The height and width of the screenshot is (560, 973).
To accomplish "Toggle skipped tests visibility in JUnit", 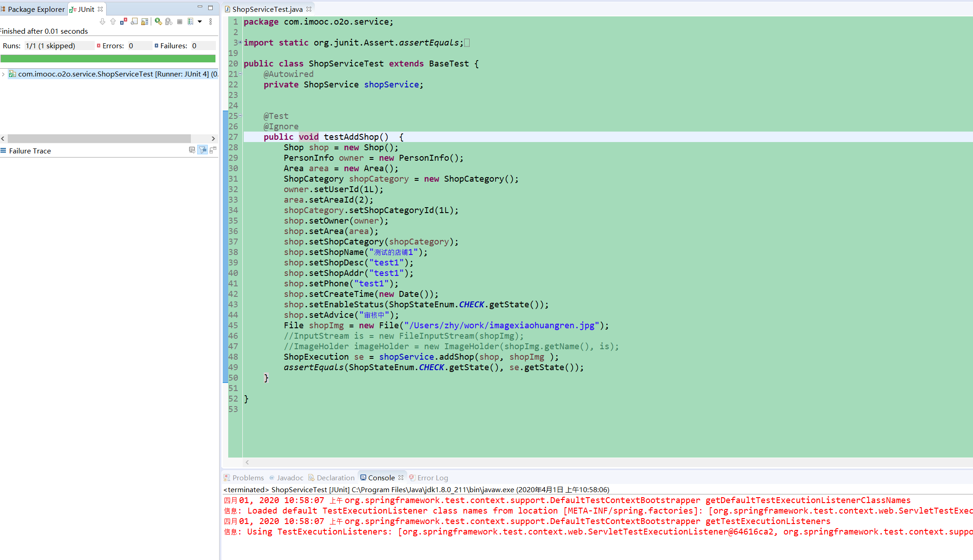I will pos(134,21).
